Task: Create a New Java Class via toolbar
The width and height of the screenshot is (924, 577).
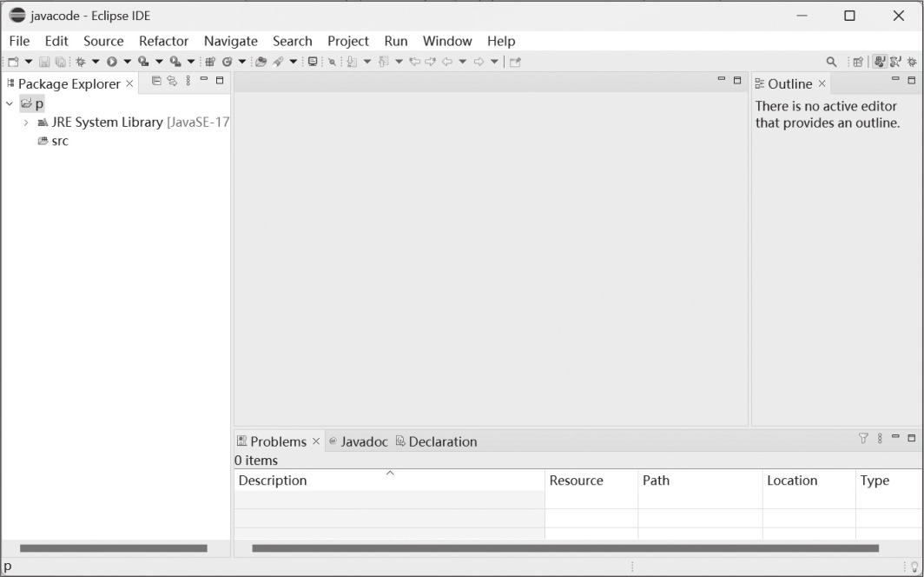Action: (227, 62)
